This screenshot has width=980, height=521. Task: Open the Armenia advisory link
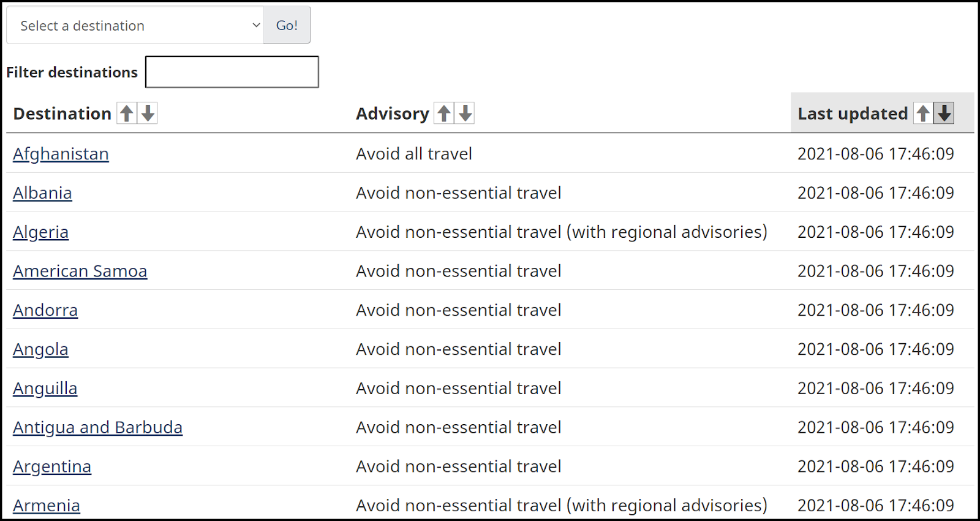pos(47,506)
